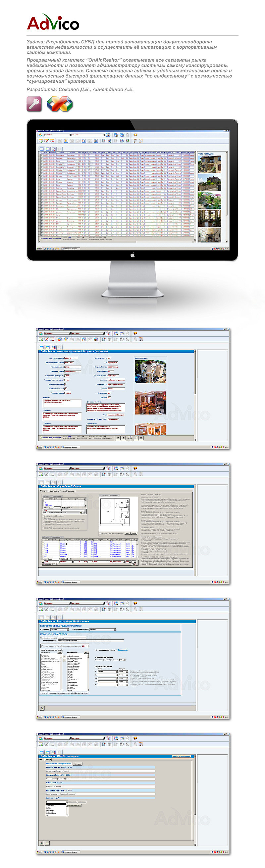Viewport: 265px width, 868px height.
Task: Select the 'Площадь участка (соток): > 10' criterion in ПОИСК
Action: [x=100, y=767]
